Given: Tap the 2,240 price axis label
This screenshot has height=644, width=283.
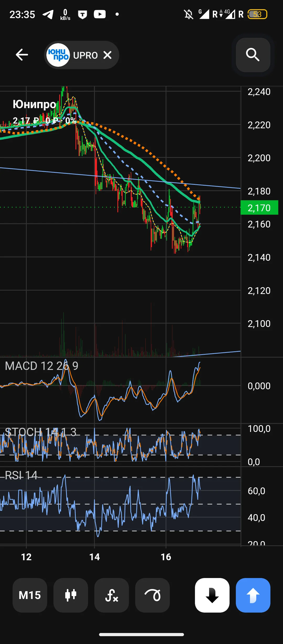Looking at the screenshot, I should [259, 92].
